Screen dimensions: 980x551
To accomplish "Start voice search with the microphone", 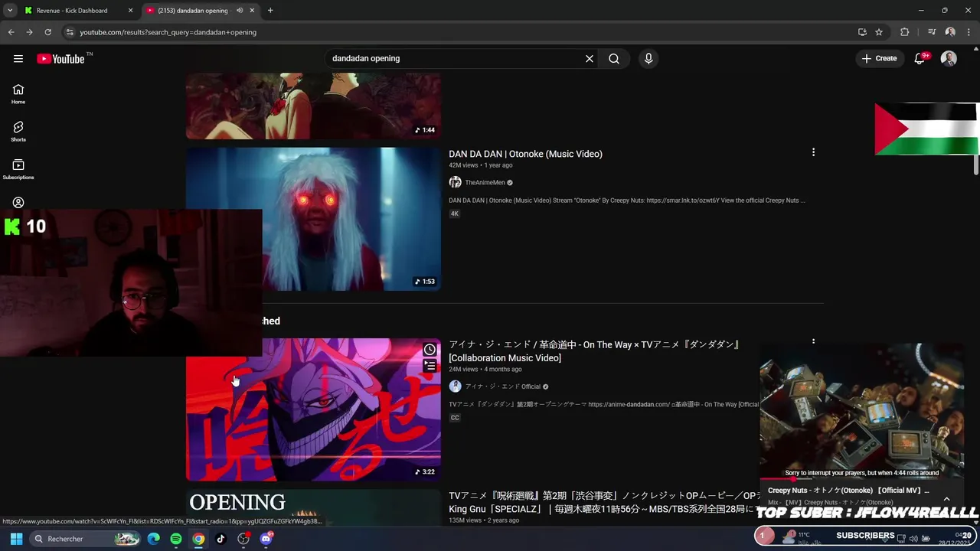I will click(x=648, y=59).
